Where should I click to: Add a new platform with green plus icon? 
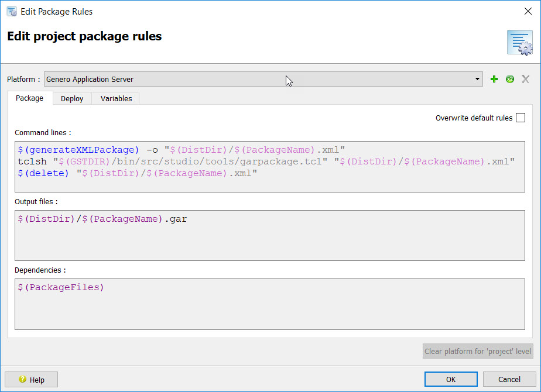pos(494,80)
